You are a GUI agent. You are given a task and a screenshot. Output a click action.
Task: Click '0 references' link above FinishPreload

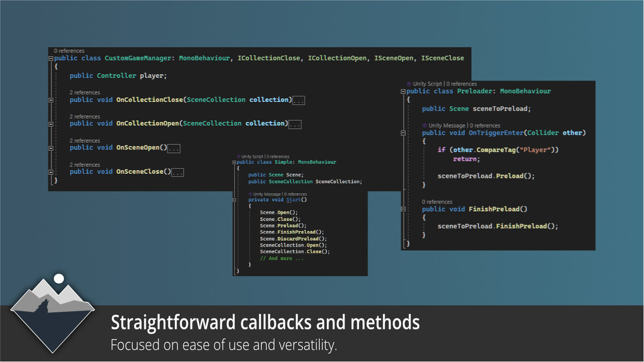click(437, 202)
